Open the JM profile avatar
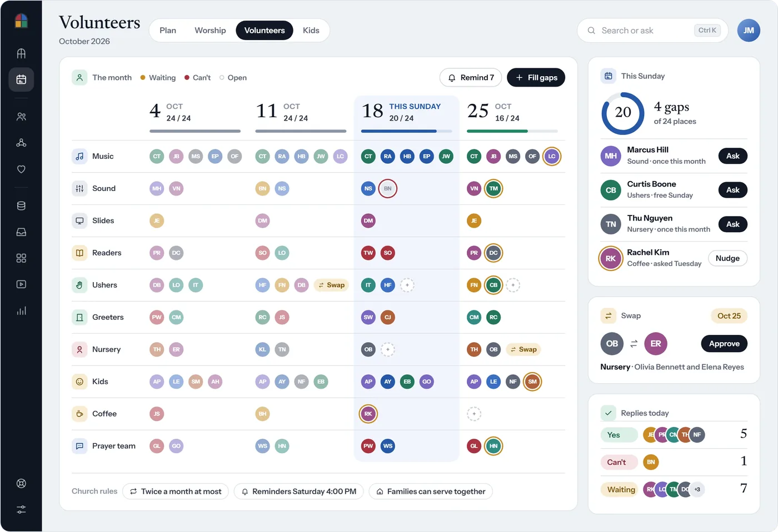778x532 pixels. point(749,31)
